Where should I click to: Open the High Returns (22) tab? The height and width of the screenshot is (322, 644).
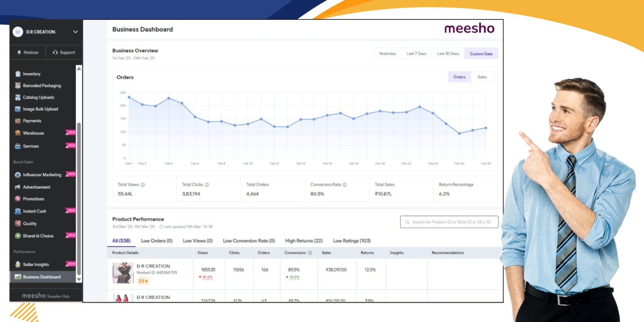tap(304, 241)
